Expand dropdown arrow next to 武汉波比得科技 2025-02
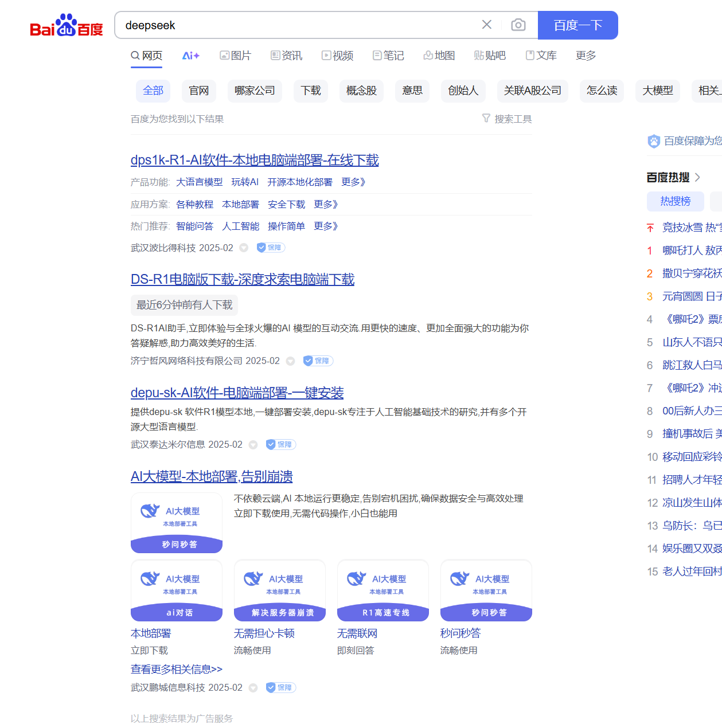This screenshot has width=722, height=728. pyautogui.click(x=244, y=248)
